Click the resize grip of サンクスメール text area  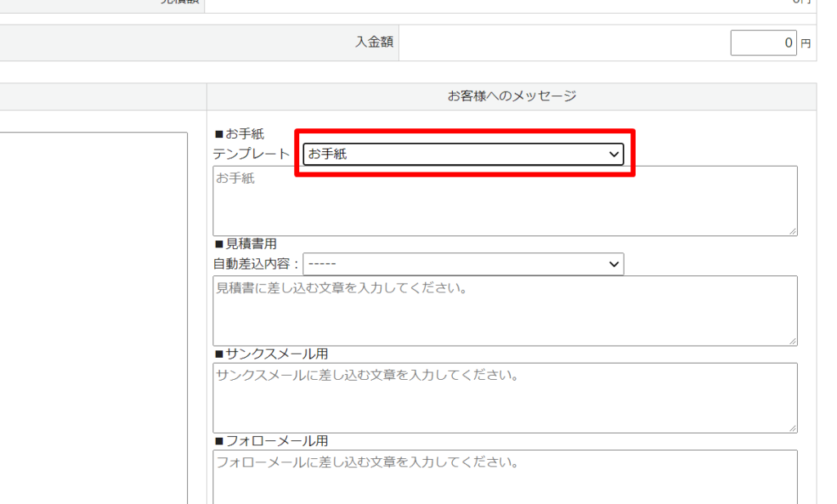click(793, 428)
